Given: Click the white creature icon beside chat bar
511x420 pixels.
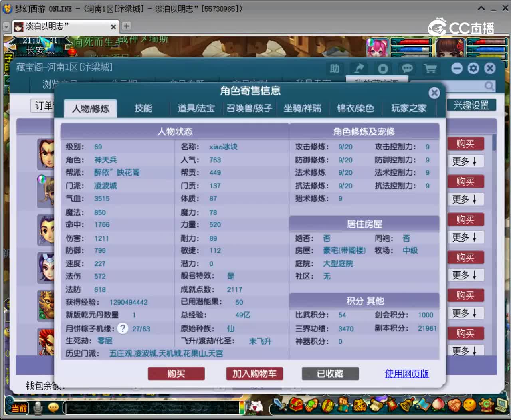Looking at the screenshot, I should (255, 407).
